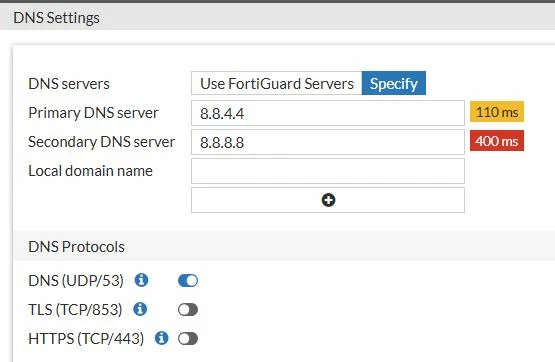
Task: Click the info icon next to TLS (TCP/853)
Action: coord(140,309)
